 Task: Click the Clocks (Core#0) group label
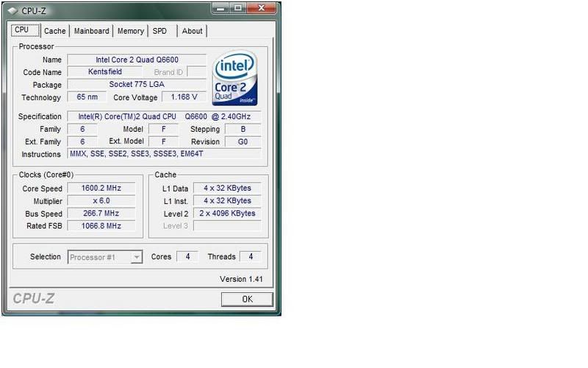[x=46, y=174]
